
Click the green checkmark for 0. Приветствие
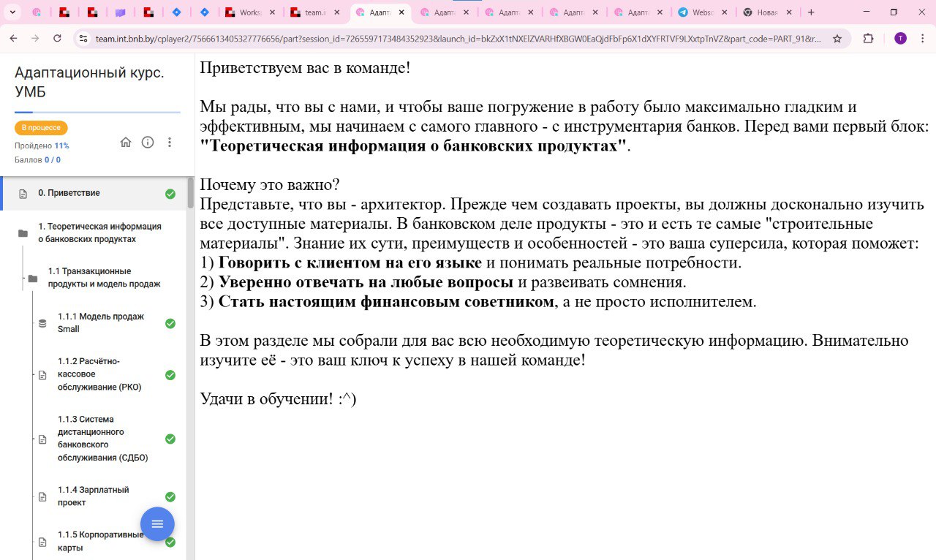[170, 194]
